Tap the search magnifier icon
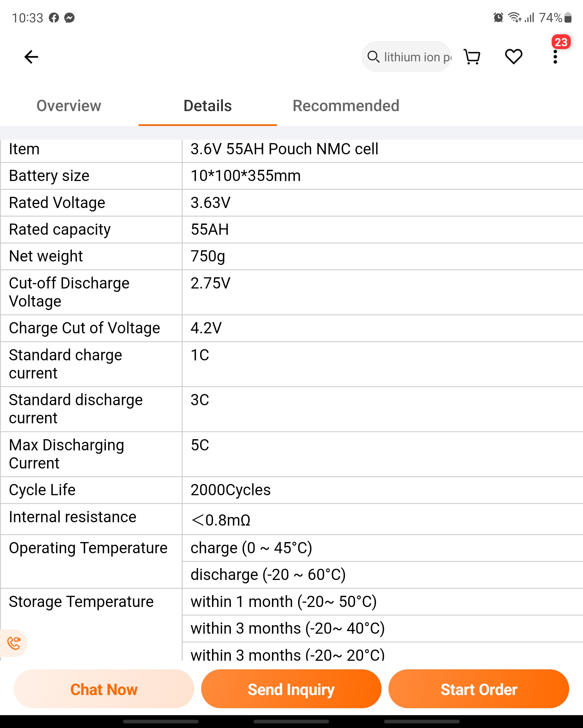The image size is (583, 728). (373, 57)
